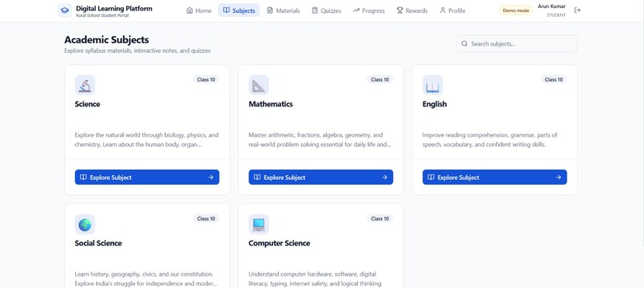Image resolution: width=644 pixels, height=288 pixels.
Task: Click the Class 10 badge on Mathematics card
Action: (x=380, y=79)
